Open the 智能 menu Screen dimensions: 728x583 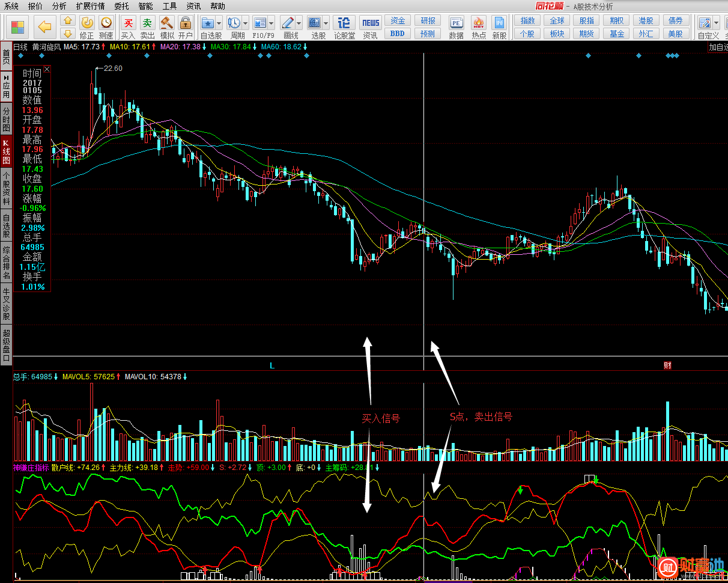point(145,6)
